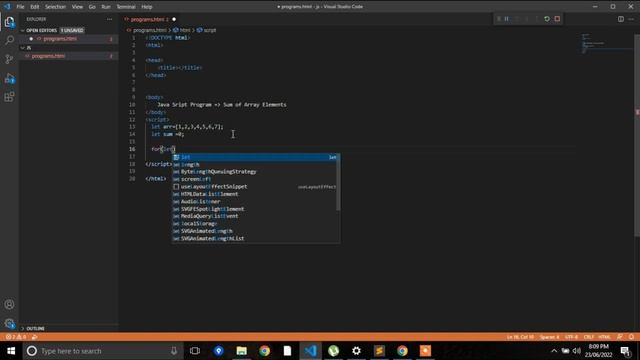Screen dimensions: 640x360
Task: Click the volume icon in system tray
Action: pos(577,351)
